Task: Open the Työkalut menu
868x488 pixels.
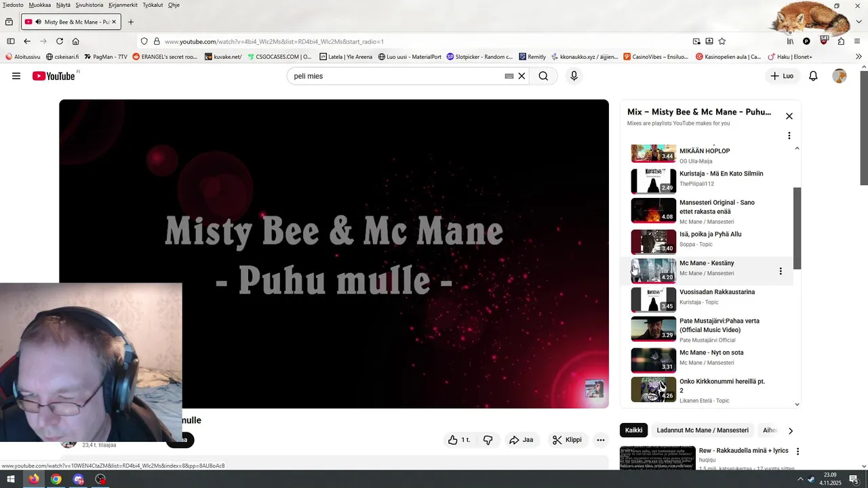Action: [153, 5]
